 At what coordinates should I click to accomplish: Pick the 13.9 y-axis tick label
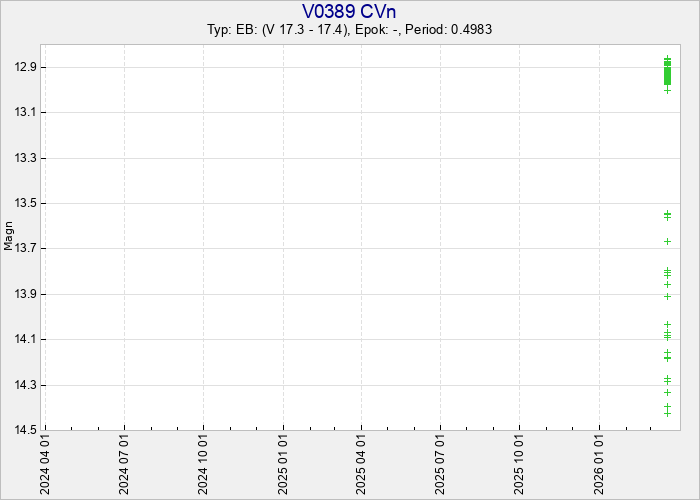point(24,294)
